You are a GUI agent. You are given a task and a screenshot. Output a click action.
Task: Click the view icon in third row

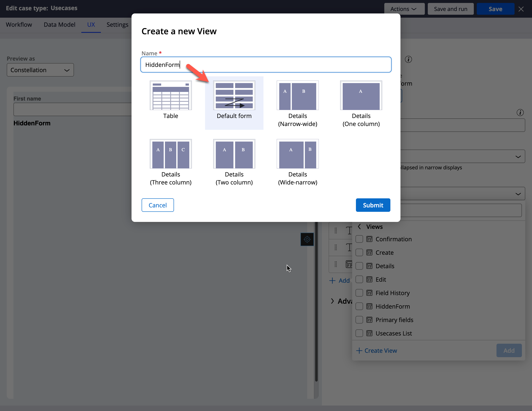[349, 264]
